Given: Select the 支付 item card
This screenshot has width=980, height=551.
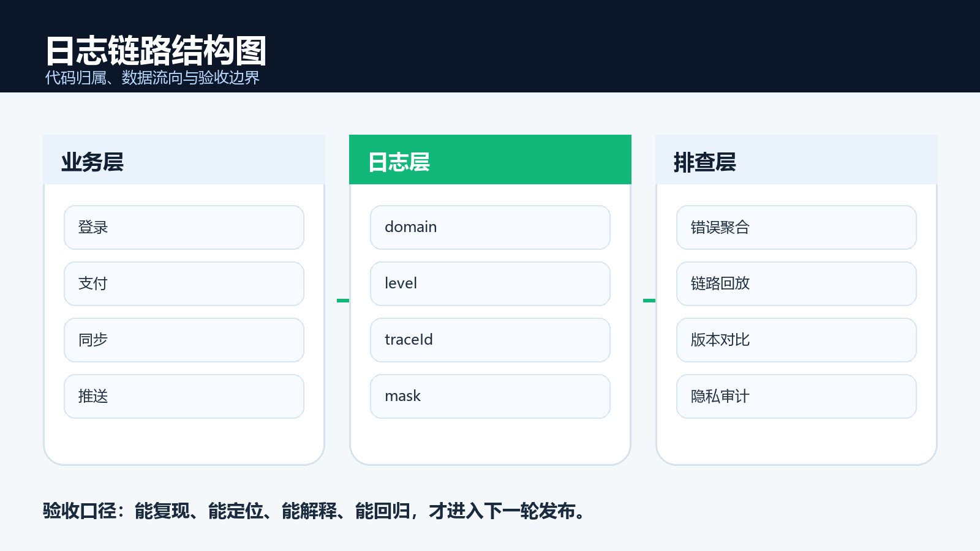Looking at the screenshot, I should click(x=184, y=283).
